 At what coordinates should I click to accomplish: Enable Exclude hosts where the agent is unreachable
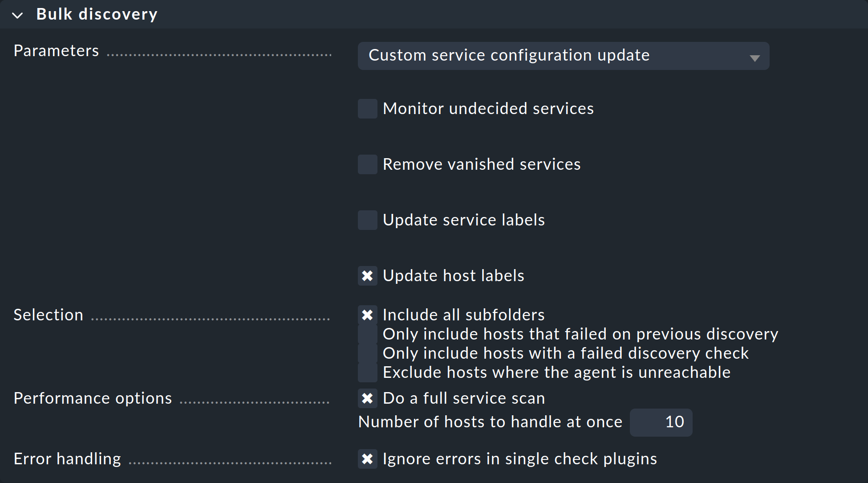pyautogui.click(x=367, y=372)
